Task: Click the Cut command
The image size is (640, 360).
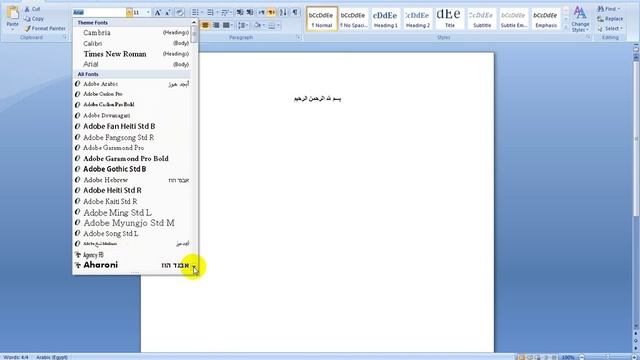Action: tap(33, 9)
